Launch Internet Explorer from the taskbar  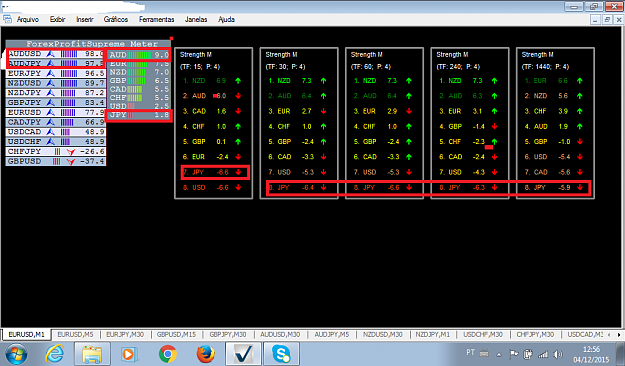[x=54, y=354]
